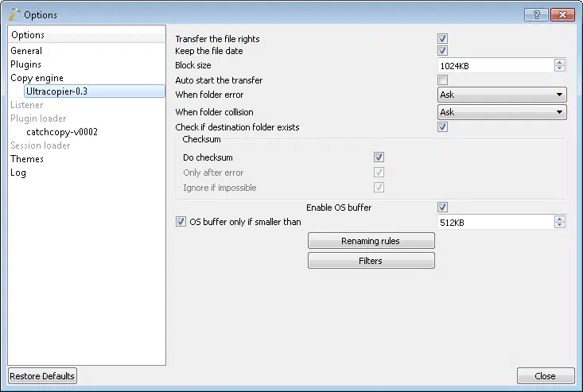This screenshot has width=583, height=392.
Task: Toggle Transfer the file rights checkbox
Action: 442,39
